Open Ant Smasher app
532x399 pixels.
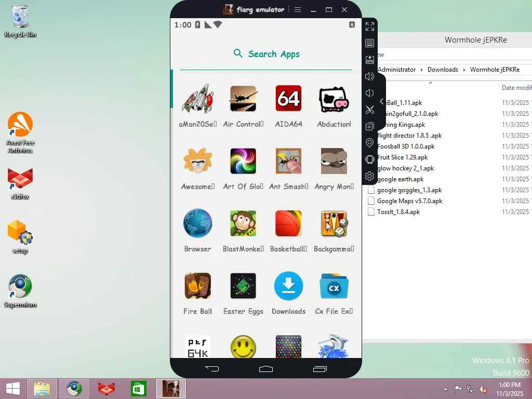(x=288, y=161)
